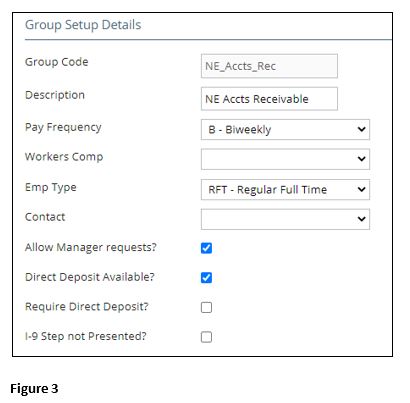Click the Description text field
The image size is (410, 403).
[x=269, y=99]
